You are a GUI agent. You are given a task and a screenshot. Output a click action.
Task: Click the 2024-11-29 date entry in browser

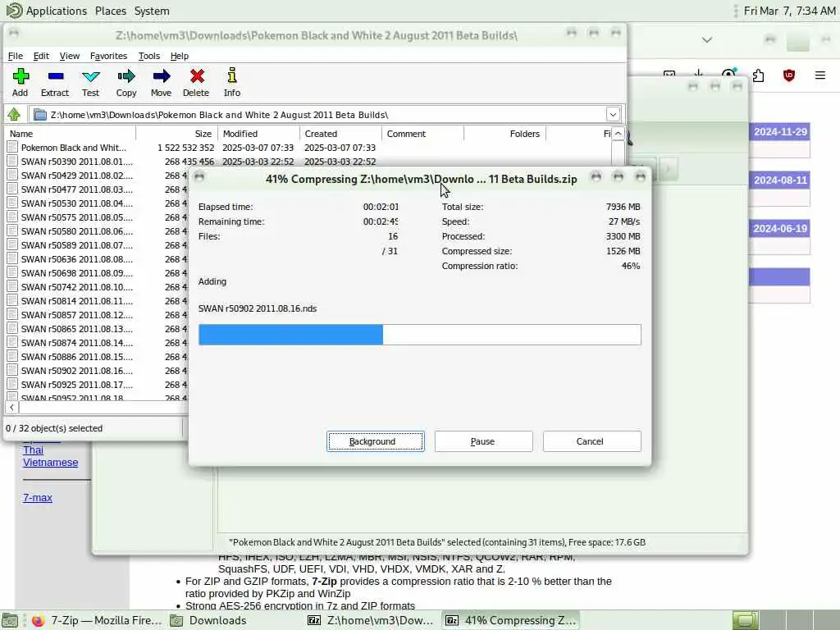click(780, 132)
